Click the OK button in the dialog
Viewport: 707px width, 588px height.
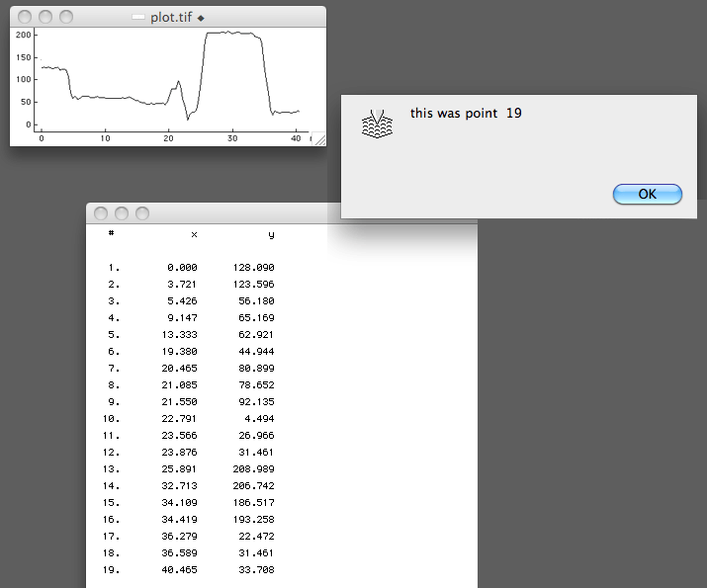pyautogui.click(x=647, y=194)
